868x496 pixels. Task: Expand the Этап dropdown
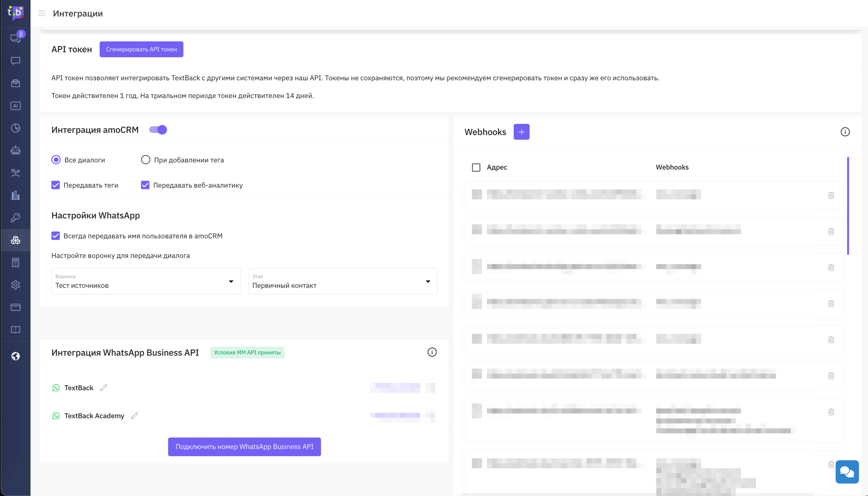pos(343,282)
